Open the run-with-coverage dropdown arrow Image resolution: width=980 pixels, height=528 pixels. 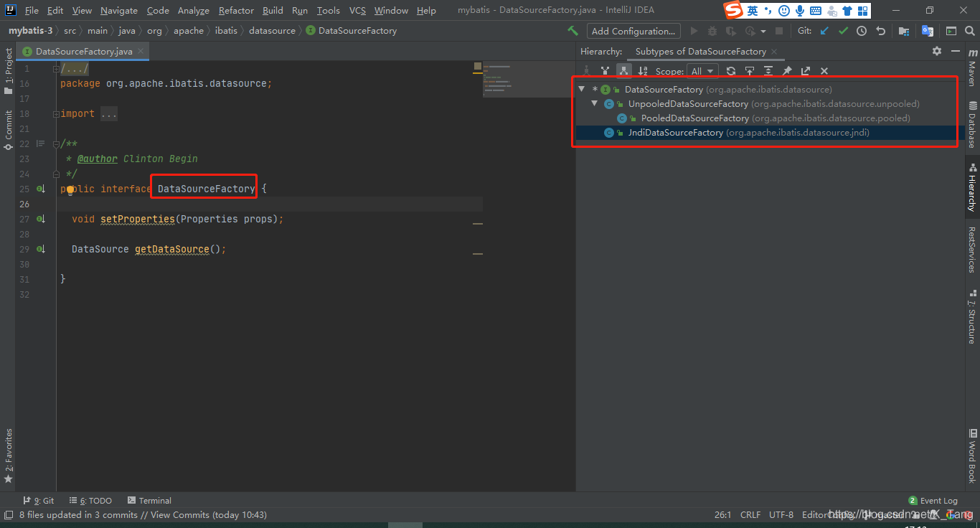(763, 31)
